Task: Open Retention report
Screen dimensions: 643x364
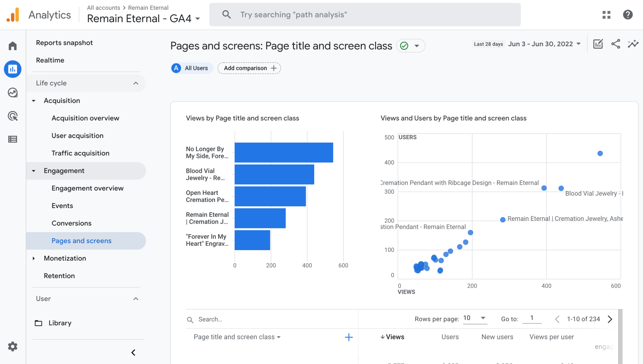Action: point(59,276)
